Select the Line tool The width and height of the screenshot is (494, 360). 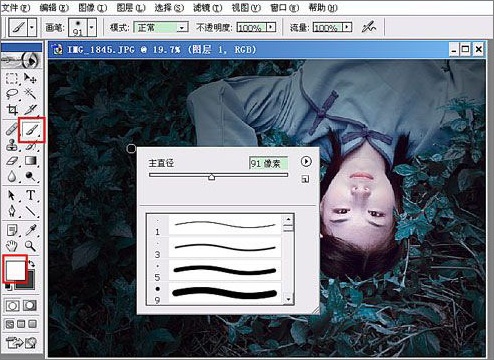pyautogui.click(x=30, y=211)
